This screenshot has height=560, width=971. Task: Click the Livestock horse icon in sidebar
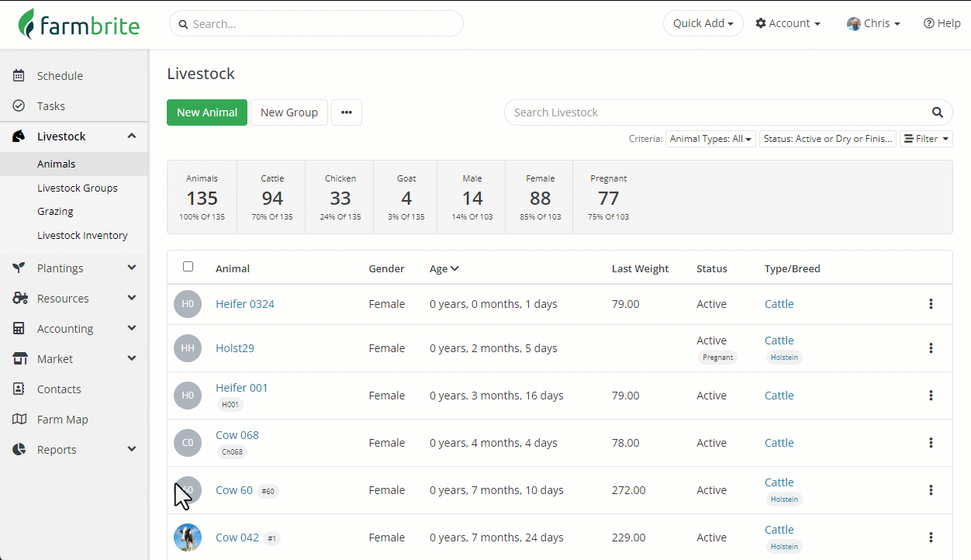pos(19,137)
